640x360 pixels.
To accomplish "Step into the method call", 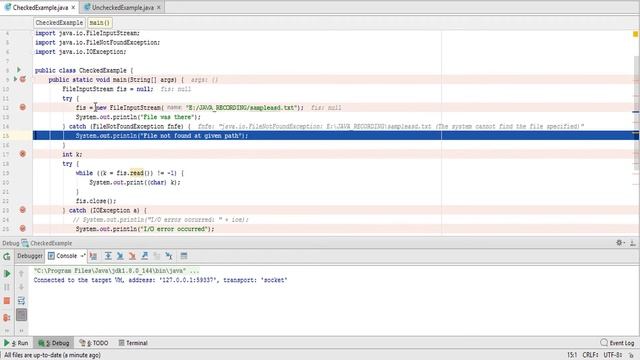I will [120, 256].
